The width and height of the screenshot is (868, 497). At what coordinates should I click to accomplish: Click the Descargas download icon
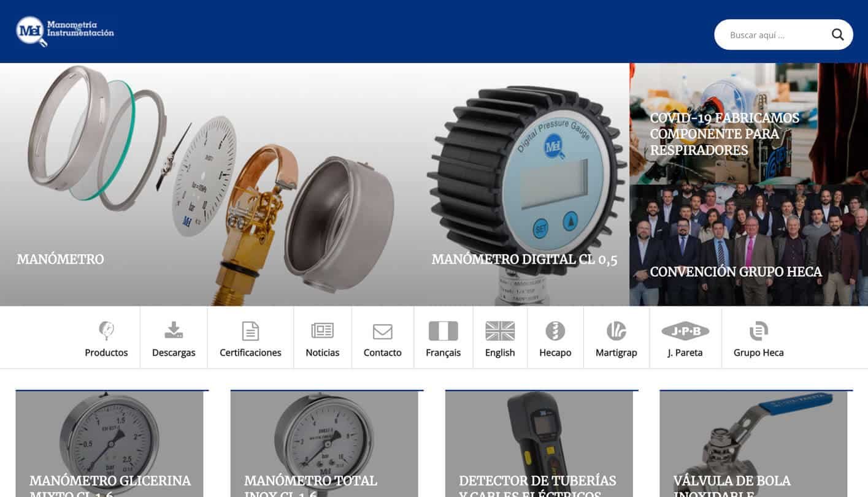[x=174, y=331]
